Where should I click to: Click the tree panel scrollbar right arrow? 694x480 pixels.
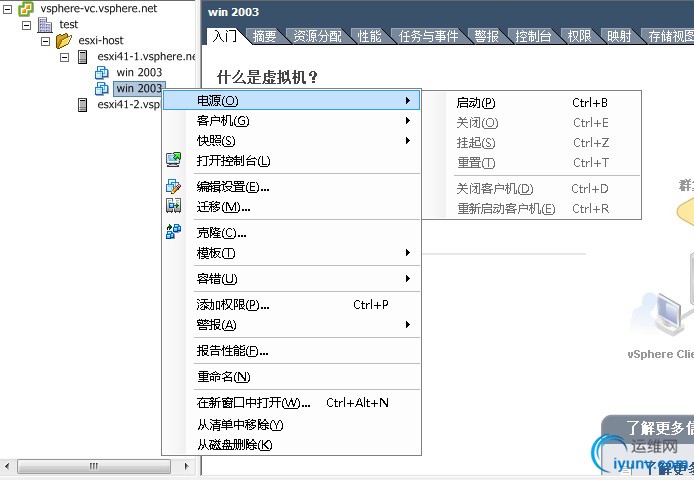click(186, 466)
